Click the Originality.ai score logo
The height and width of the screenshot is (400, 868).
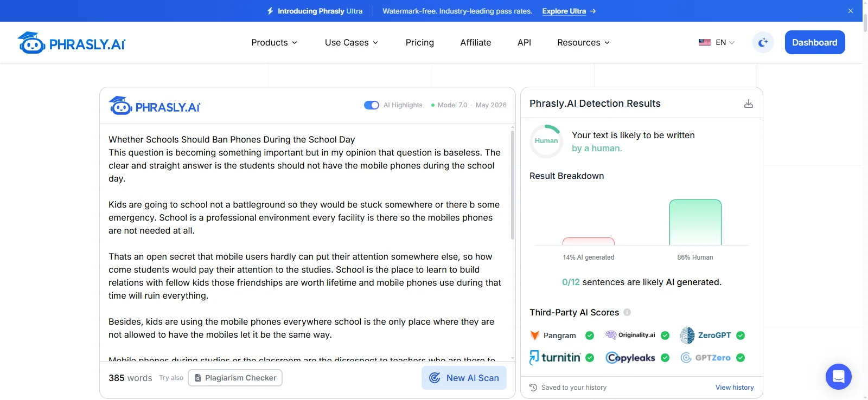point(630,335)
